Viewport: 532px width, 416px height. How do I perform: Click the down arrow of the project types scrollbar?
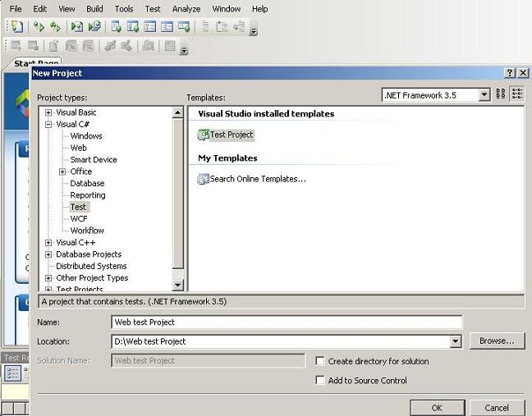click(x=178, y=286)
